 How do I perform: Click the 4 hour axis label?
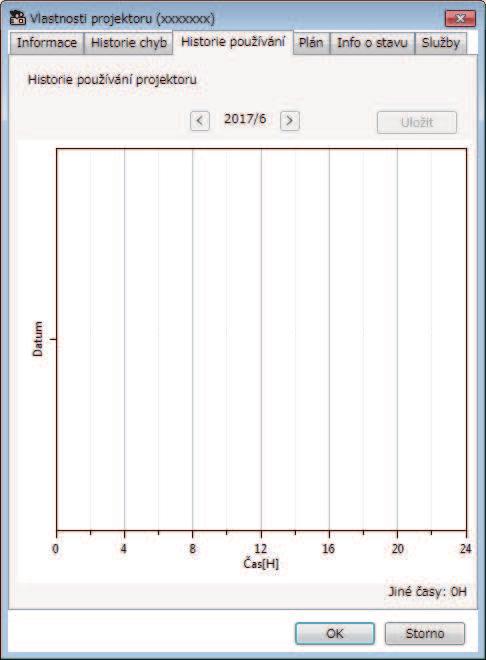(x=124, y=548)
